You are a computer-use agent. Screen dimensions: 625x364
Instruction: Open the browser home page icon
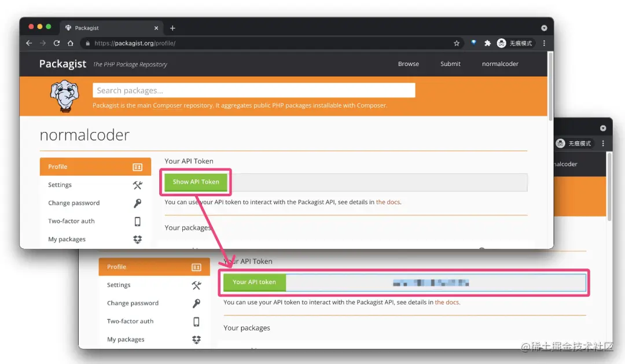pos(70,43)
